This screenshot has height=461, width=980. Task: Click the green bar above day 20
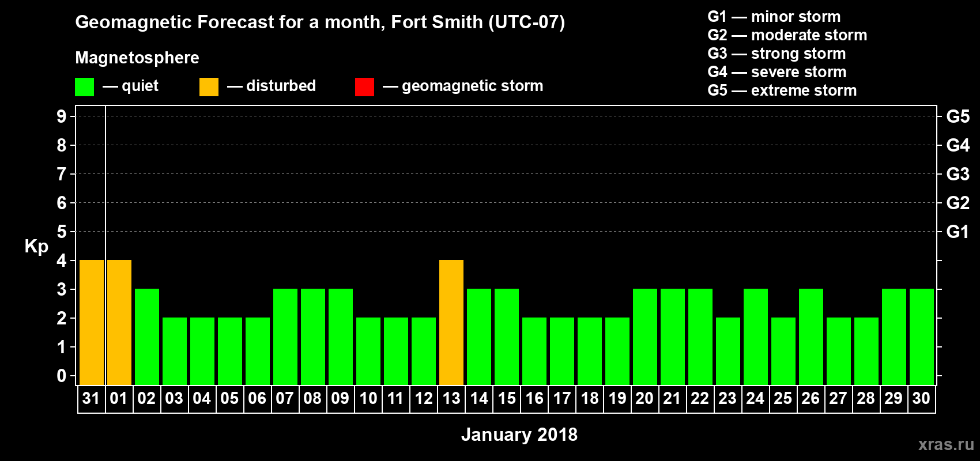pyautogui.click(x=645, y=337)
